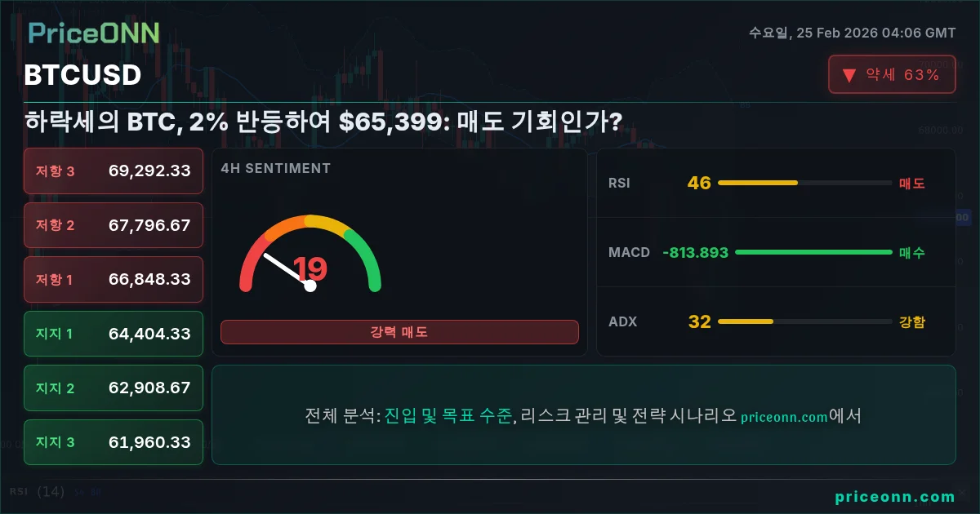The height and width of the screenshot is (514, 980).
Task: Select the 저항 1 level 66,848.33
Action: tap(114, 279)
